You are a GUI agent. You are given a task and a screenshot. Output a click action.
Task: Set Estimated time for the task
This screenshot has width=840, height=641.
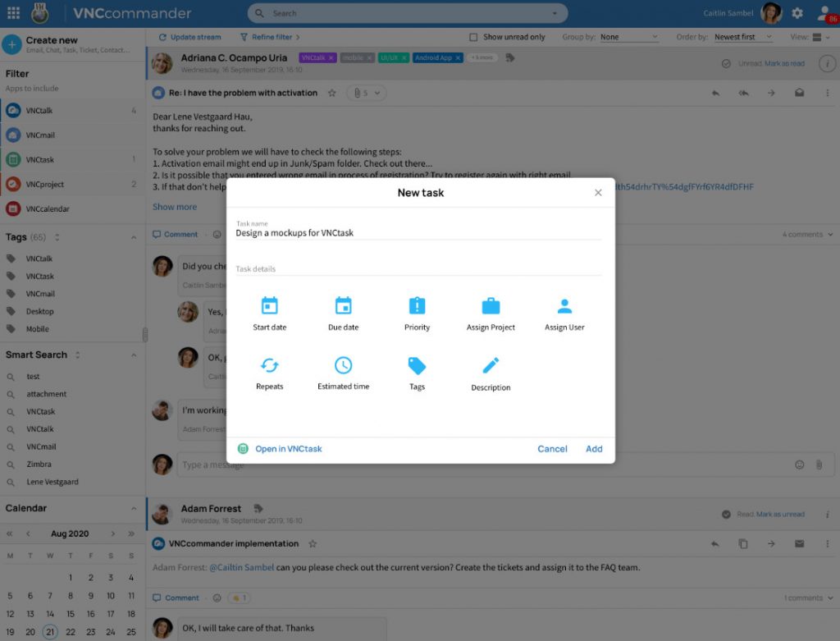point(343,373)
